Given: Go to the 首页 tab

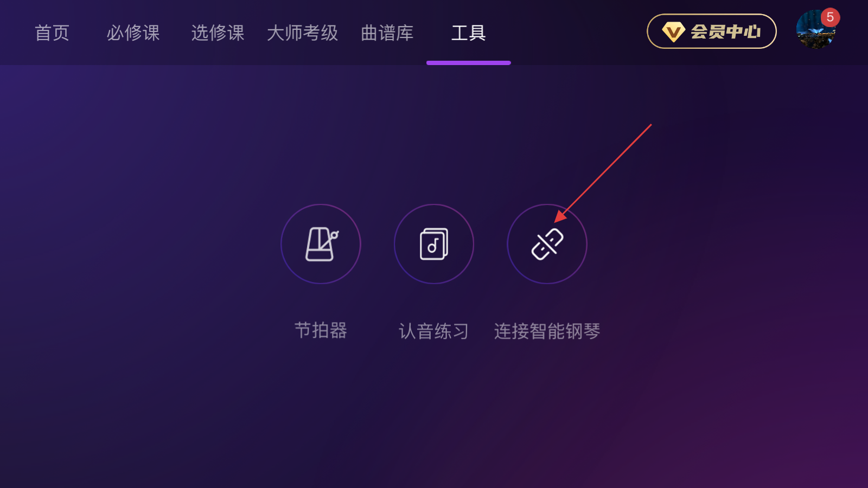Looking at the screenshot, I should 52,33.
